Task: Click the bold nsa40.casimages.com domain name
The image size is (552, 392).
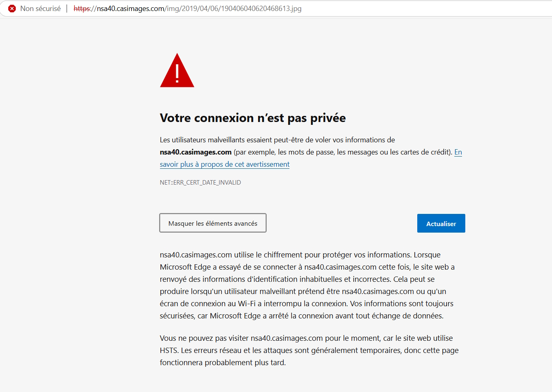Action: click(x=195, y=152)
